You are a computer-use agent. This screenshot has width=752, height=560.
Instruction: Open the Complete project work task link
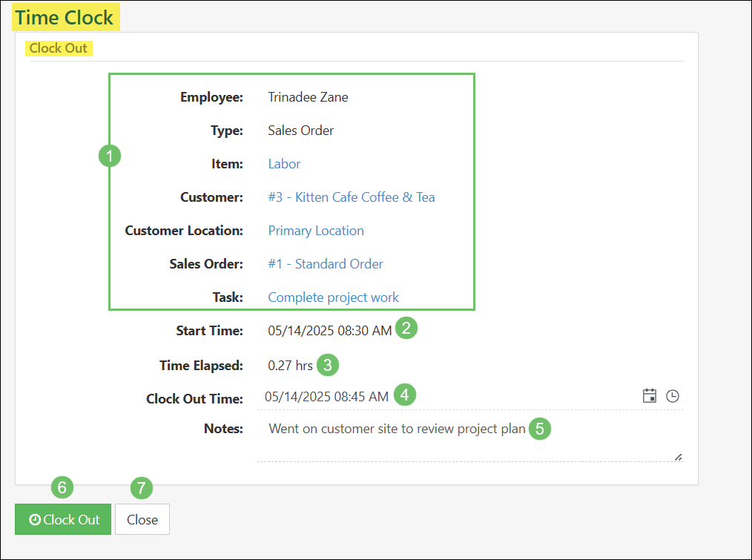click(x=333, y=297)
